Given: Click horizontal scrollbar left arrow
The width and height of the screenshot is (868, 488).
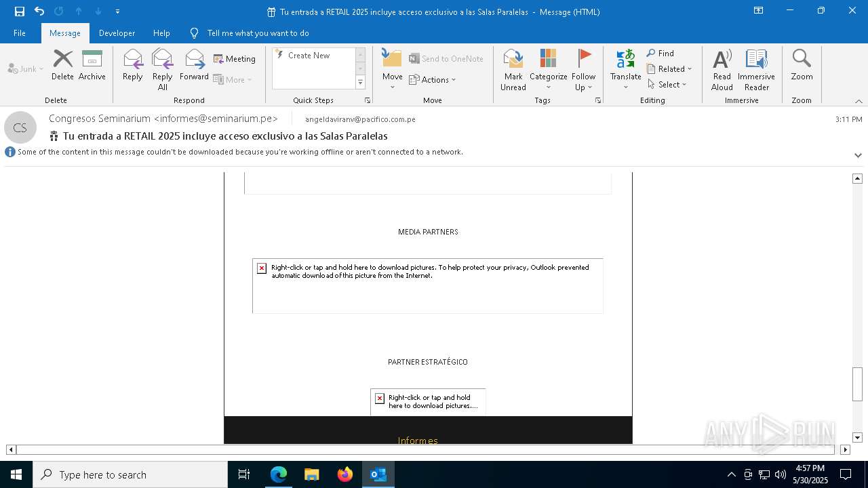Looking at the screenshot, I should coord(11,449).
